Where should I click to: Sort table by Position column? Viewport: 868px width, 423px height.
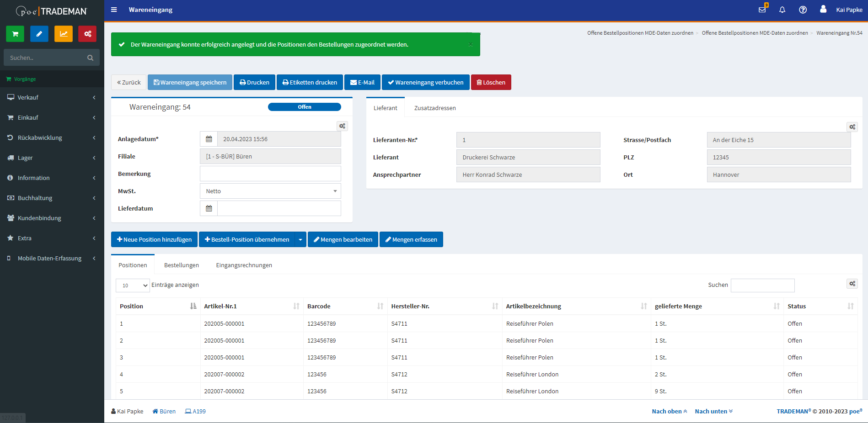point(193,306)
